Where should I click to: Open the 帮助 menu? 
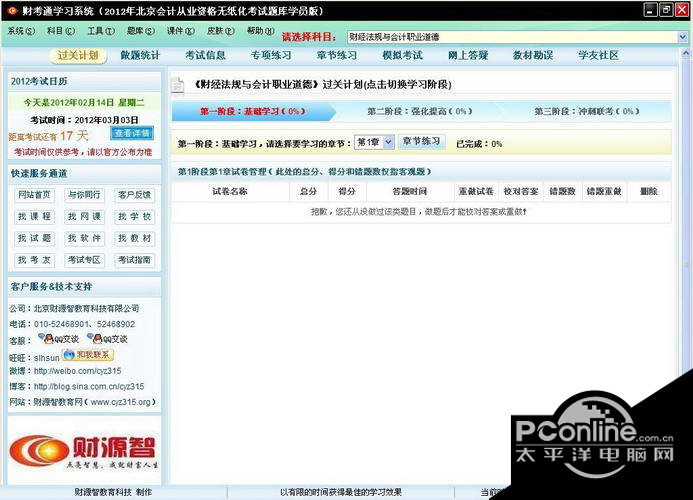260,31
